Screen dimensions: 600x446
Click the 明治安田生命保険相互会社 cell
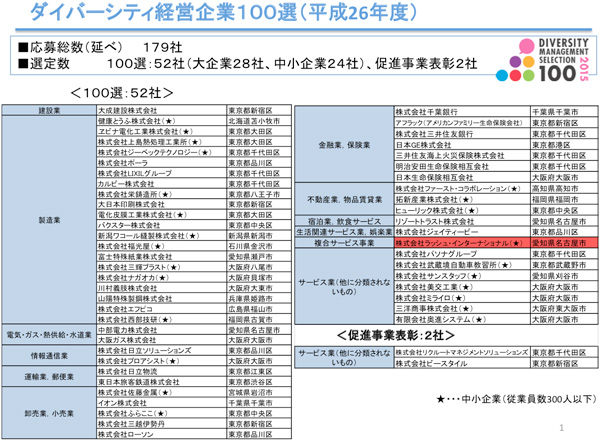click(462, 166)
